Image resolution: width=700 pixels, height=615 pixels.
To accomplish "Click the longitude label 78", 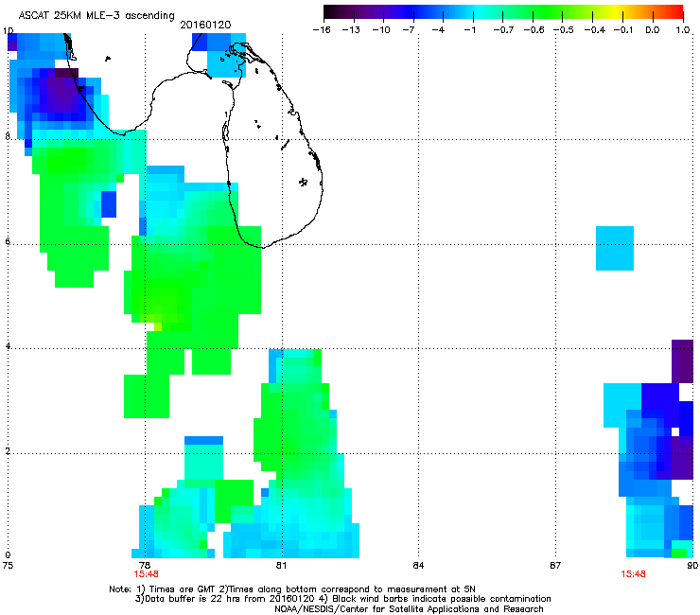I will [x=144, y=566].
